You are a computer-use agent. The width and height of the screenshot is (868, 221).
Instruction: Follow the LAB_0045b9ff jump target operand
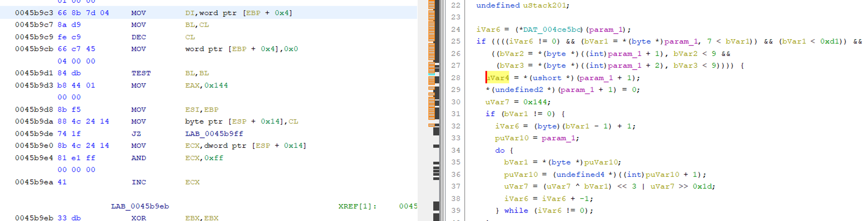pyautogui.click(x=214, y=134)
